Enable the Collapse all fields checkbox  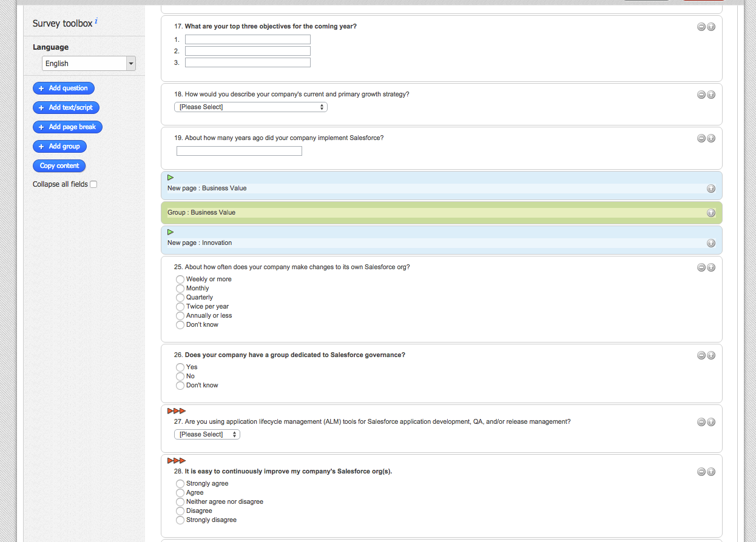93,184
